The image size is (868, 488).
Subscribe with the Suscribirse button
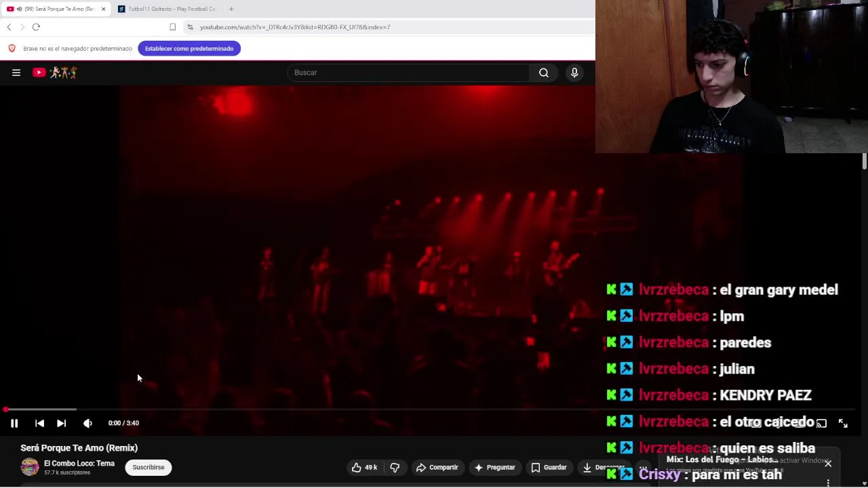[x=149, y=467]
